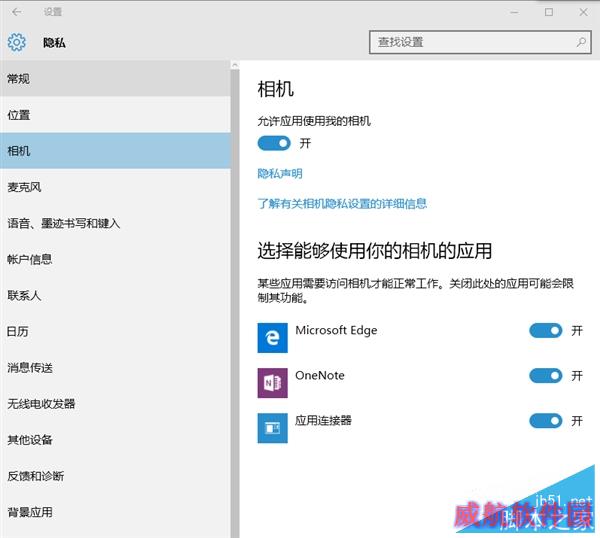Select the 相机 sidebar item

115,151
